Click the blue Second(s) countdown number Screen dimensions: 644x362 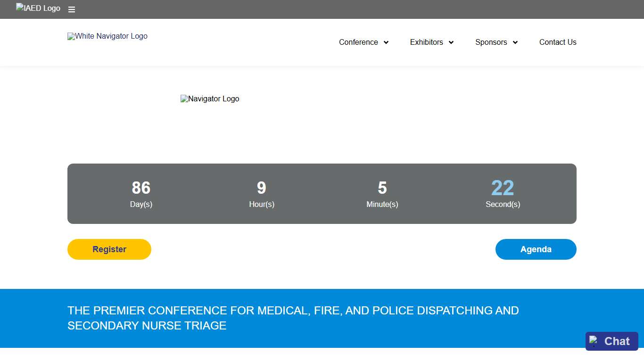pyautogui.click(x=503, y=188)
